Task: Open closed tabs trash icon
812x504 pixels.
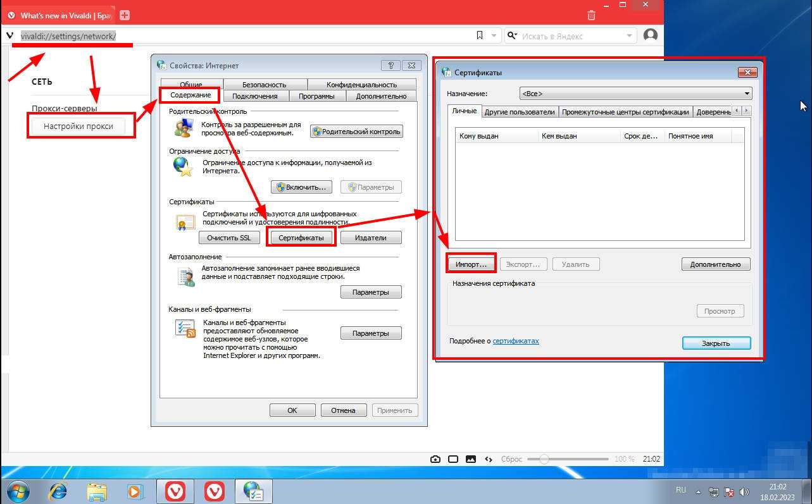Action: click(x=591, y=15)
